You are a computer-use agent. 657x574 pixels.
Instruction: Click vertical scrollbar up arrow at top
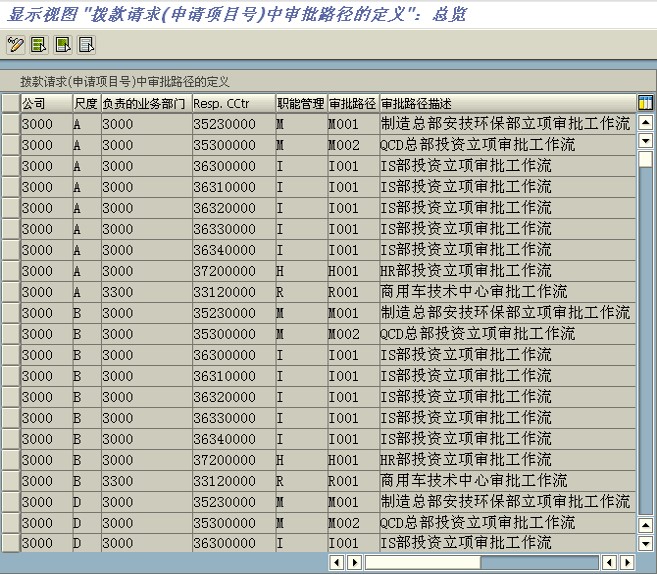pyautogui.click(x=645, y=123)
